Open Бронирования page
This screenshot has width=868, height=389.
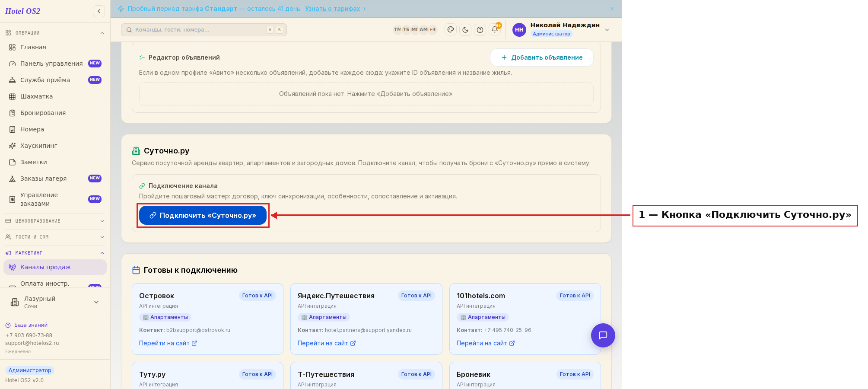click(55, 113)
